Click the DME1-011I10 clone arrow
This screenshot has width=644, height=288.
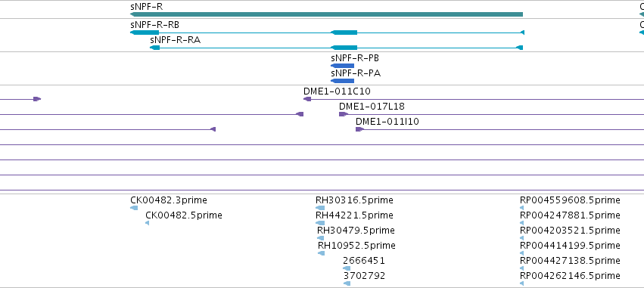pos(359,129)
